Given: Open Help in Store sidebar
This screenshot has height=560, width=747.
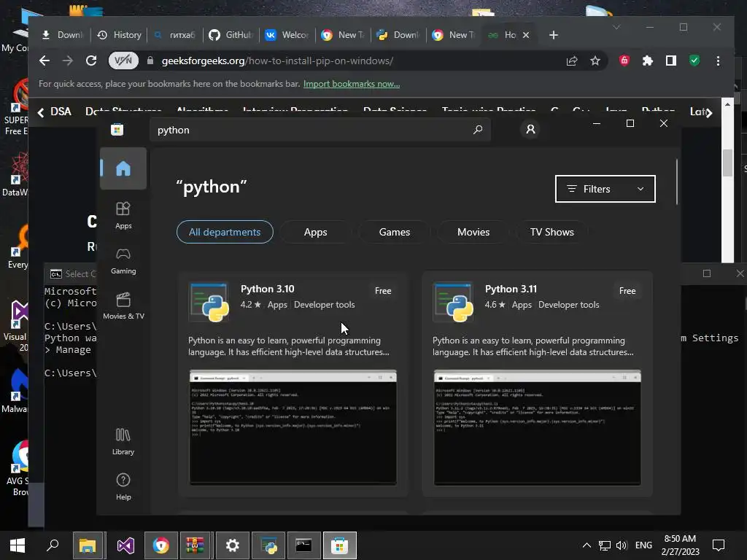Looking at the screenshot, I should [123, 486].
